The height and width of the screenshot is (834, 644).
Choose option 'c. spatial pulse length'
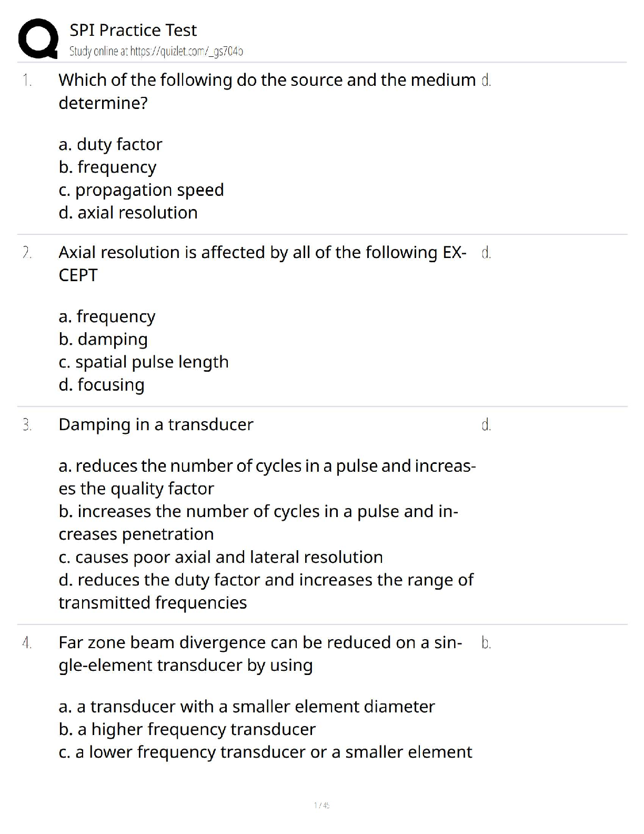point(144,362)
